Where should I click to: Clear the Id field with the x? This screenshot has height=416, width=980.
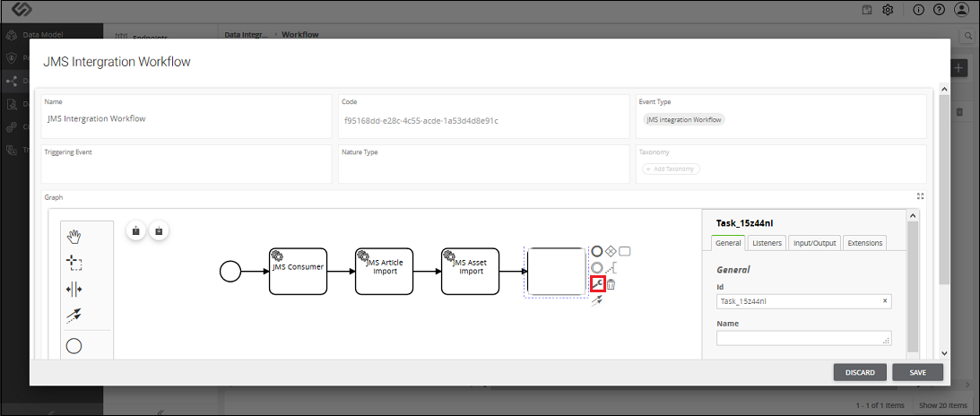pos(884,301)
